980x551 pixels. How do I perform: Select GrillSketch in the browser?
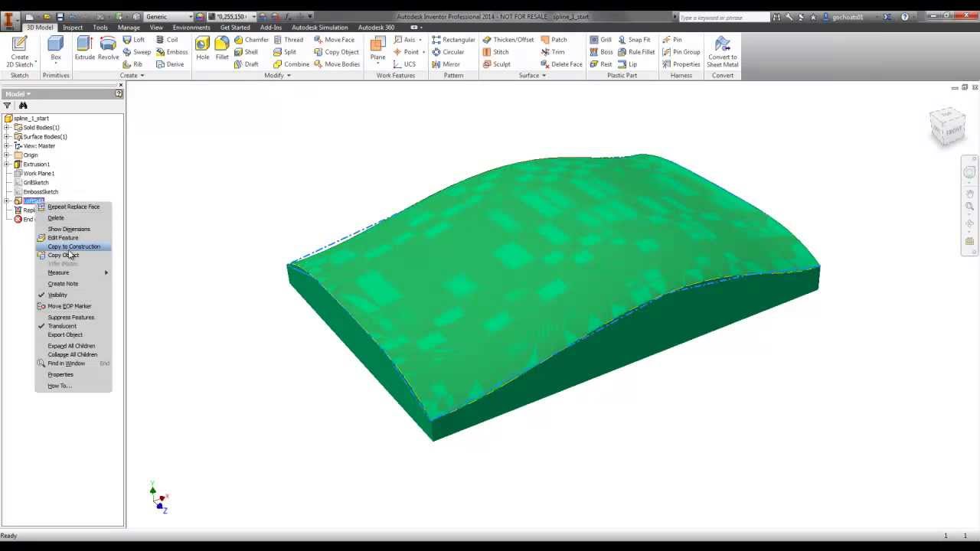[x=36, y=183]
